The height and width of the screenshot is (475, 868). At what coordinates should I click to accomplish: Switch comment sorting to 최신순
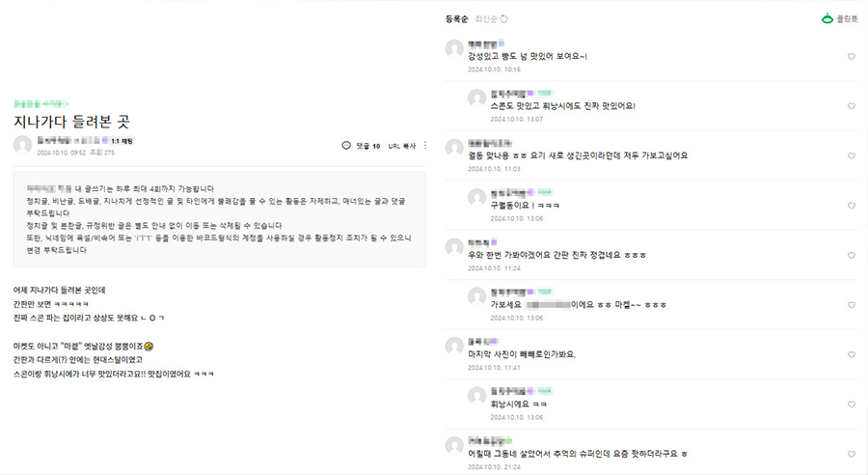(485, 18)
